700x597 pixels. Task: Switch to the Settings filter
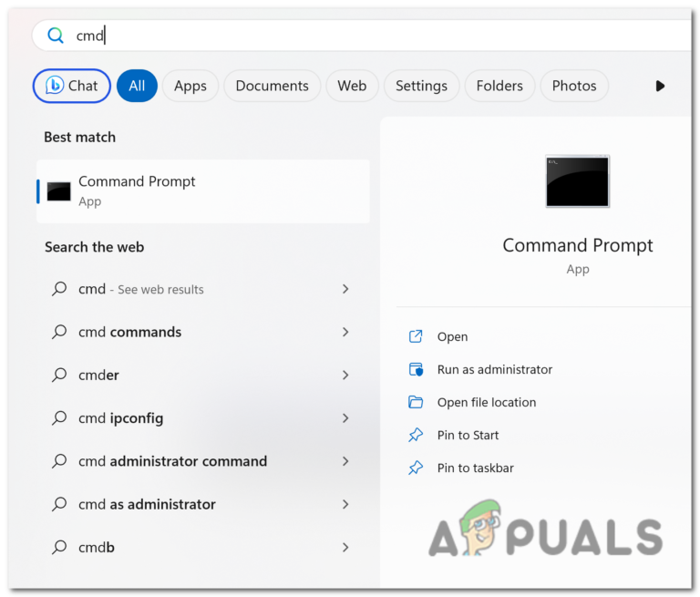point(421,86)
